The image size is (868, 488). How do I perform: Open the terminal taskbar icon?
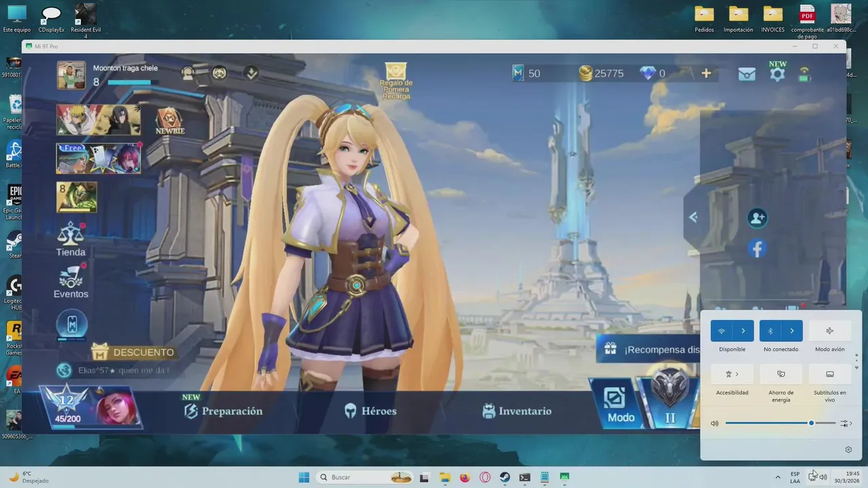coord(525,477)
